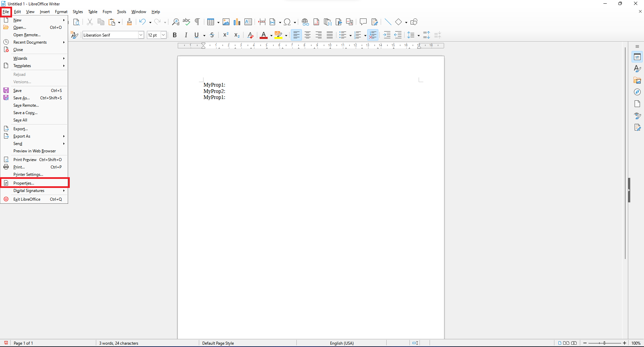Image resolution: width=644 pixels, height=347 pixels.
Task: Open Font Color dropdown arrow
Action: click(x=271, y=35)
